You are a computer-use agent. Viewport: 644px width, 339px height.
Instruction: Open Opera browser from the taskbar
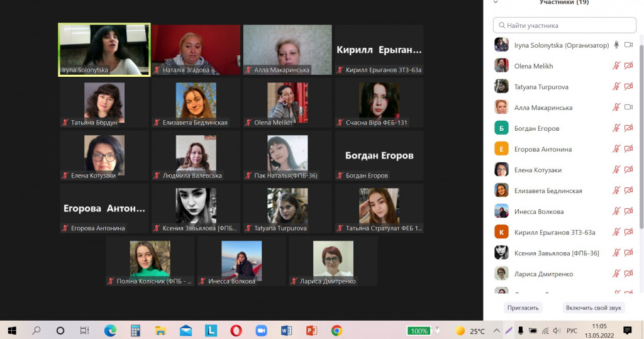coord(236,330)
